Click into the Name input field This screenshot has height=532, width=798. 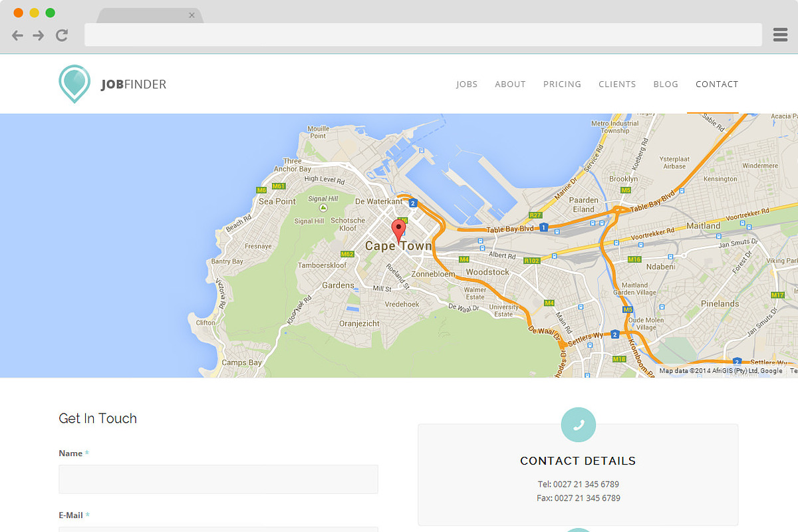click(218, 479)
